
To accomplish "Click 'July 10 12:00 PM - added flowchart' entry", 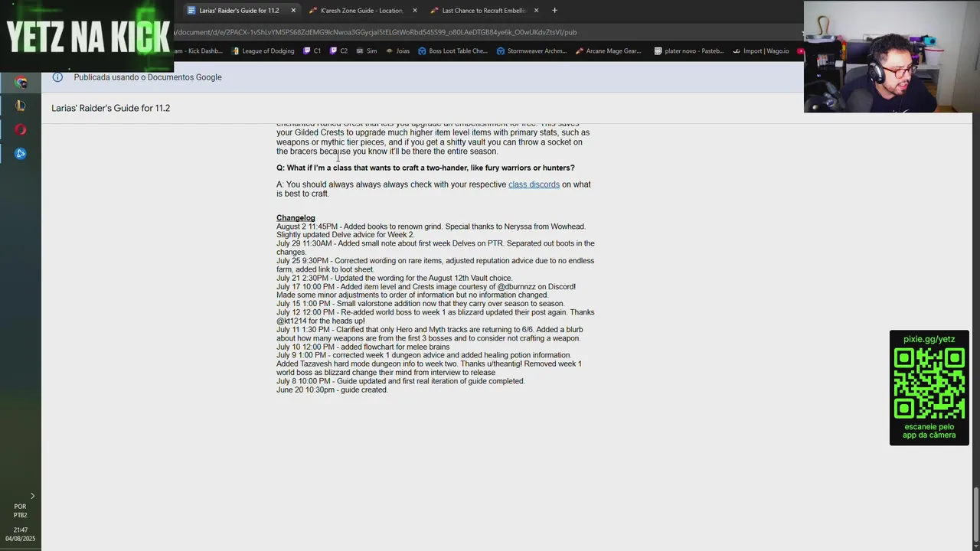I will tap(363, 347).
